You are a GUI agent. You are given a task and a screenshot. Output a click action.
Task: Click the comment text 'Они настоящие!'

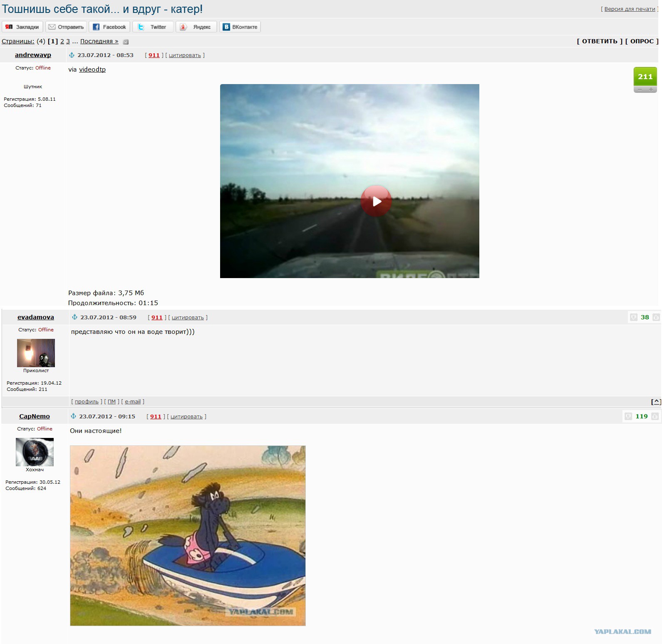[96, 431]
